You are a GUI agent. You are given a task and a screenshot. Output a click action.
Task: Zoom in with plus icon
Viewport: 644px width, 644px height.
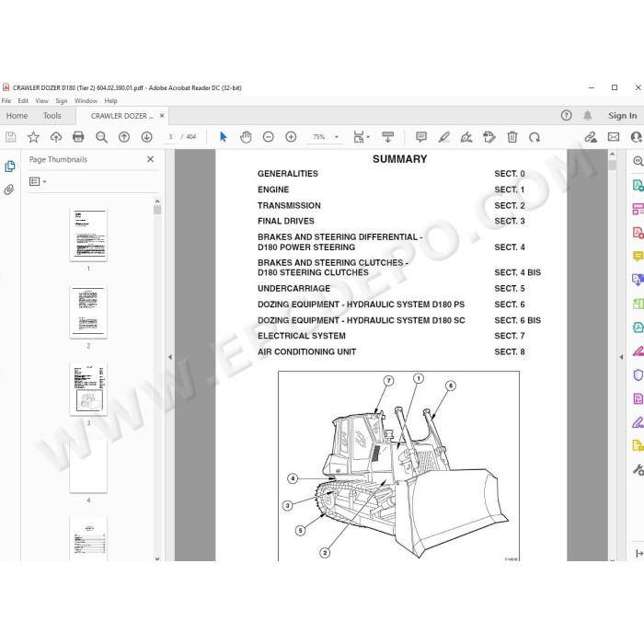point(291,137)
